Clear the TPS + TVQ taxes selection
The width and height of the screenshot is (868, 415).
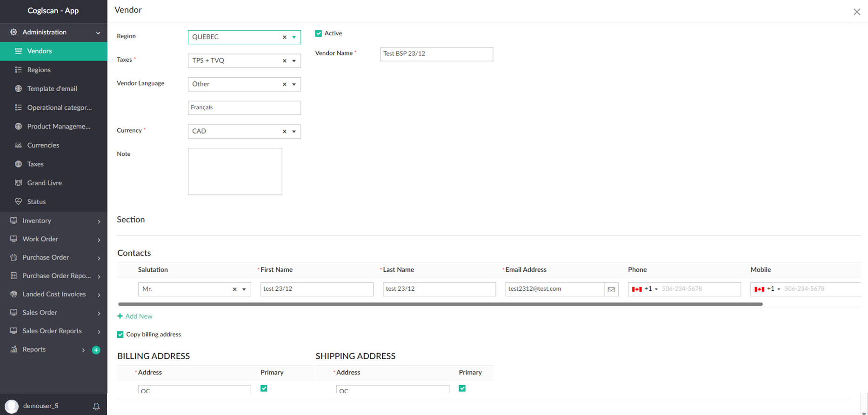tap(284, 61)
